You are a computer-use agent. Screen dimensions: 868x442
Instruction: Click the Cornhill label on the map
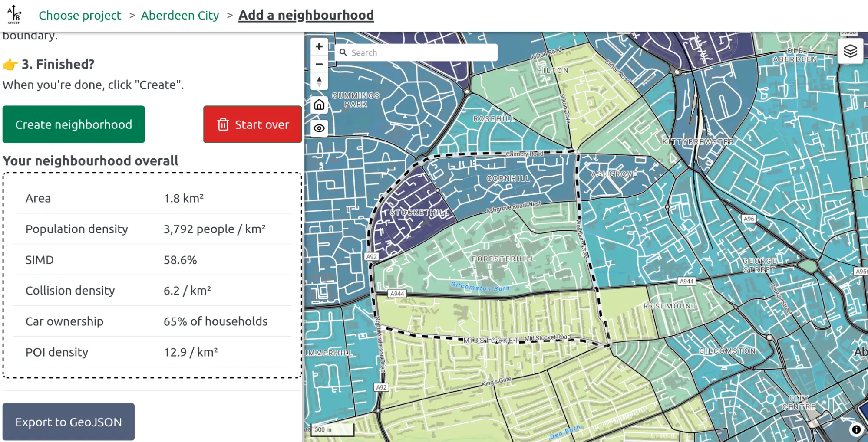(x=508, y=178)
